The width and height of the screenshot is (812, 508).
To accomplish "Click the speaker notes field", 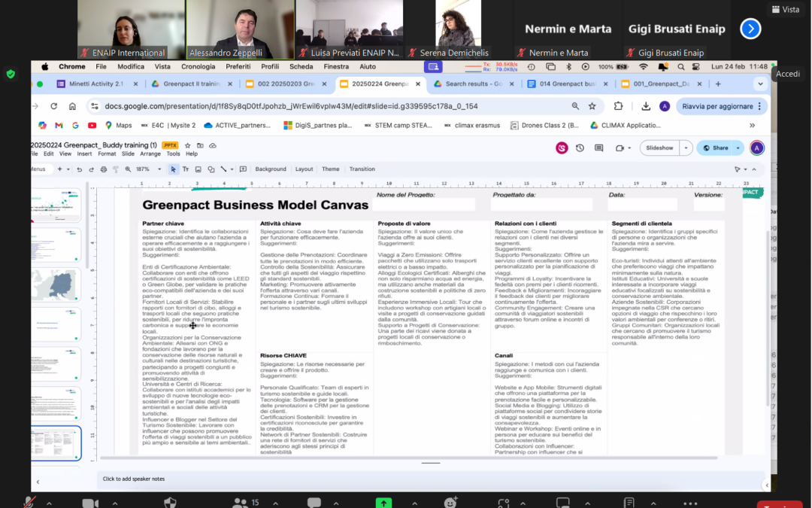I will tap(430, 479).
